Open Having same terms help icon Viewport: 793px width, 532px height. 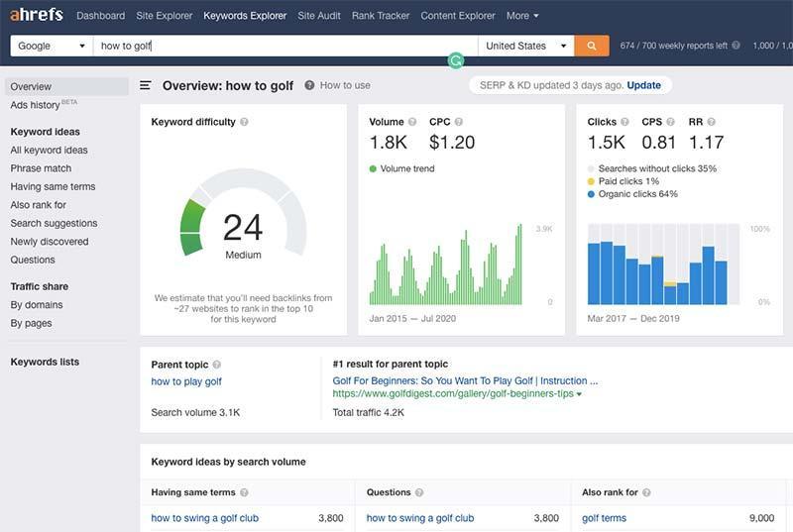click(244, 492)
